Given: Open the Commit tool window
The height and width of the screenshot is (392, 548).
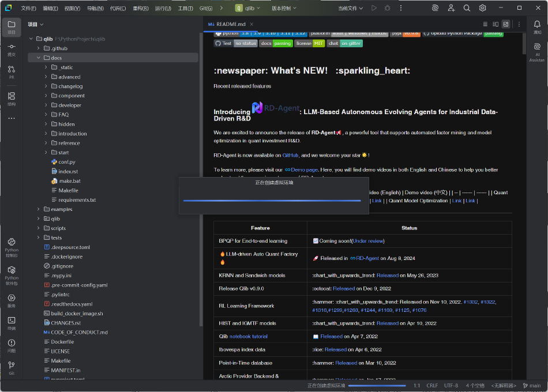Looking at the screenshot, I should 12,50.
